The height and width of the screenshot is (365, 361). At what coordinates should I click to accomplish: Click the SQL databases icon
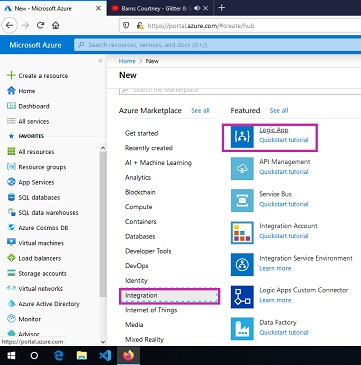[11, 197]
